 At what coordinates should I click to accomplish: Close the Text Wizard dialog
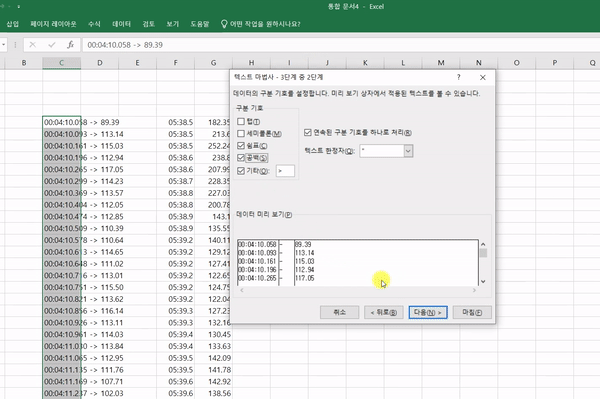(x=483, y=77)
